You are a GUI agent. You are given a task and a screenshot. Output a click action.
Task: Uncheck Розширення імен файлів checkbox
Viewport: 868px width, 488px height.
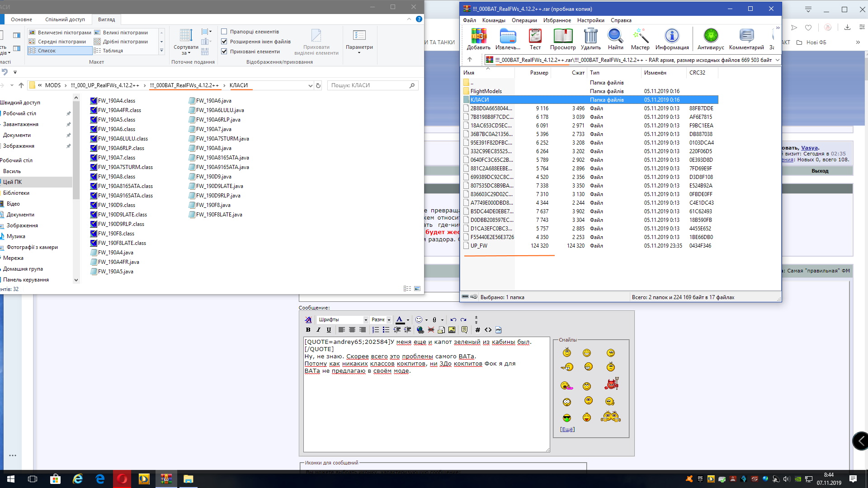point(224,42)
